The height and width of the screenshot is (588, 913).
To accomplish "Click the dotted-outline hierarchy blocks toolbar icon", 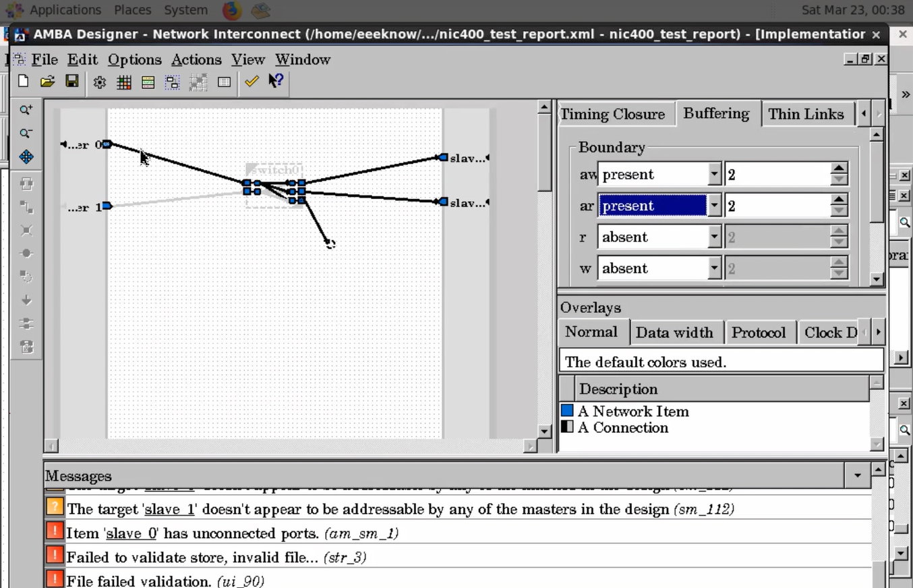I will coord(173,82).
